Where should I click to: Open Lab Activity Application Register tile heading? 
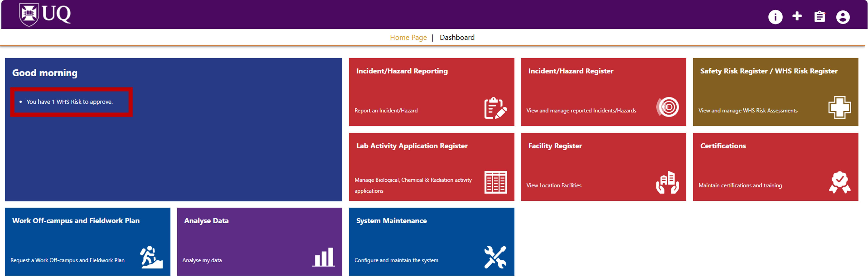click(412, 146)
